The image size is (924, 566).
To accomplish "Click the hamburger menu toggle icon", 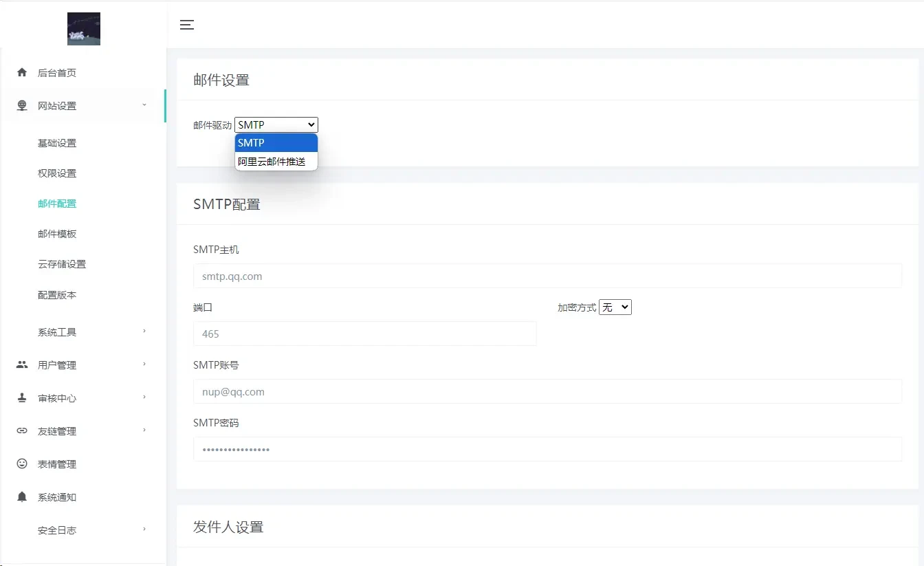I will point(186,25).
